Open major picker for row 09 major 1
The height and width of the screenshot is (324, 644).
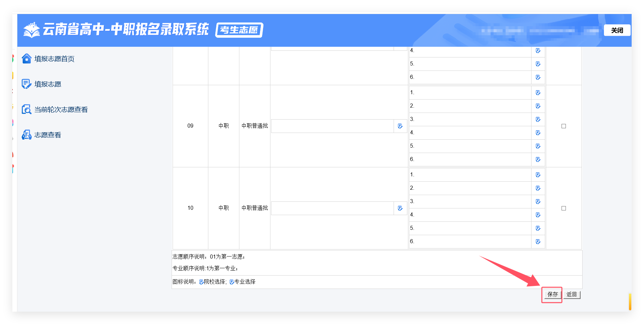point(538,93)
